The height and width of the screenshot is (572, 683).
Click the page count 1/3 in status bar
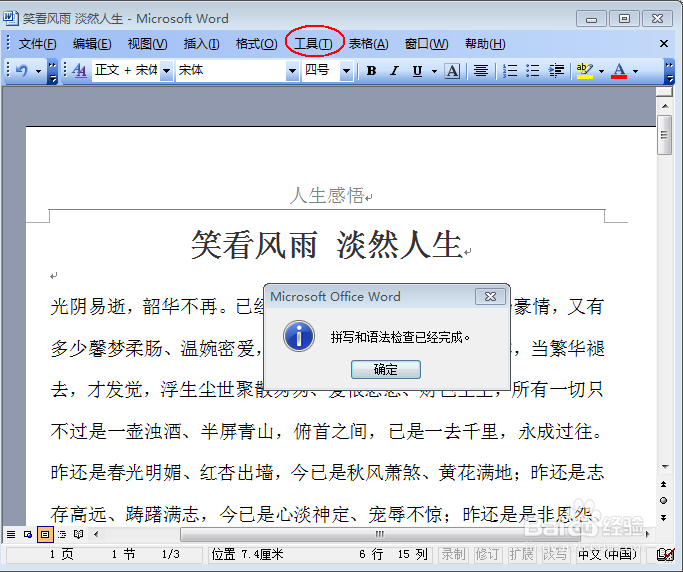pos(171,554)
